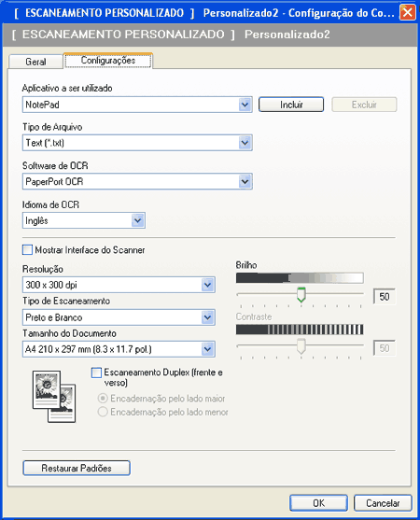
Task: Click the Brilho slider thumb
Action: tap(301, 295)
